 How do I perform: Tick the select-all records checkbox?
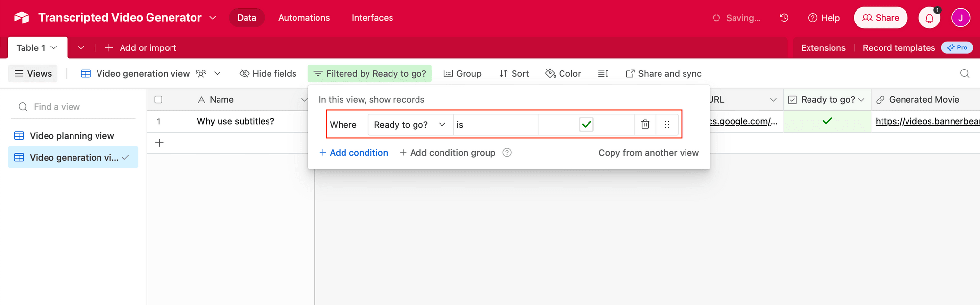(x=158, y=100)
